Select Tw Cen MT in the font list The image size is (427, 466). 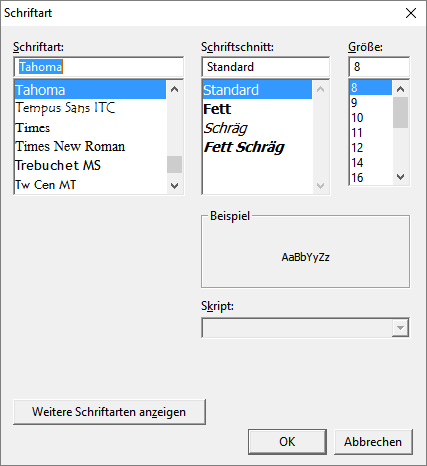click(x=91, y=184)
